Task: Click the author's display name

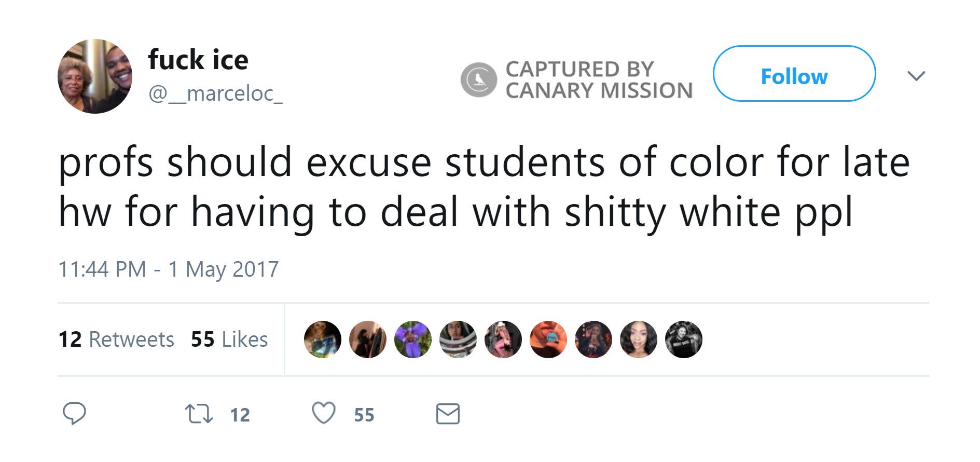Action: click(198, 59)
